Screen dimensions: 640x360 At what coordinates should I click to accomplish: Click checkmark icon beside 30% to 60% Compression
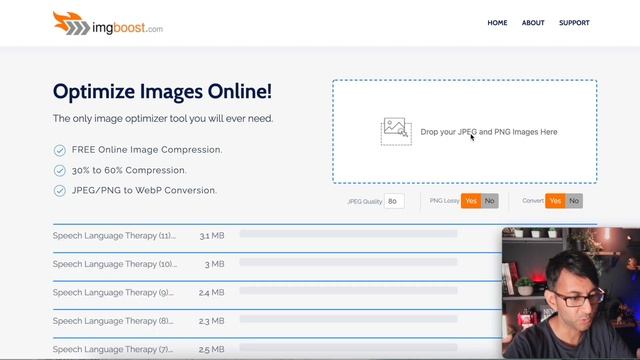(x=60, y=170)
